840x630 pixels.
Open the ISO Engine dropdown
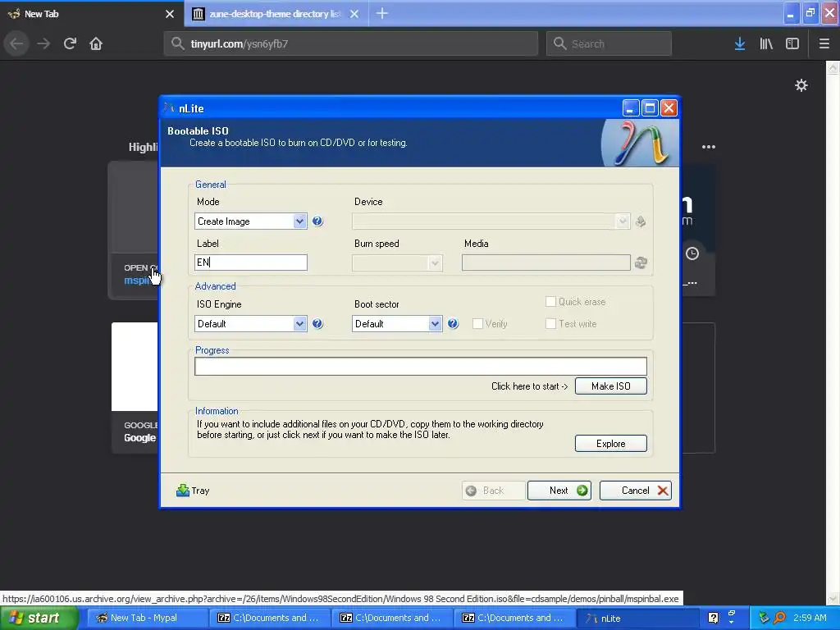251,323
